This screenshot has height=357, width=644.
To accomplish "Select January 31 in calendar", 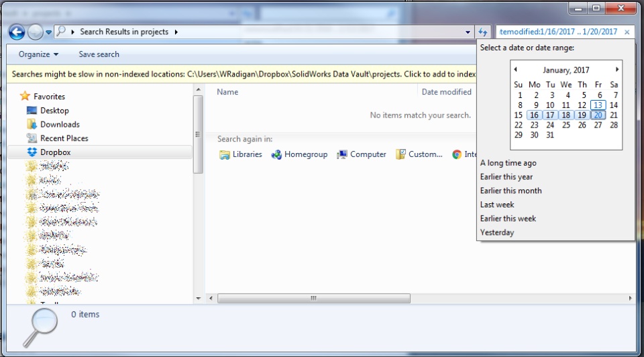I will coord(550,135).
